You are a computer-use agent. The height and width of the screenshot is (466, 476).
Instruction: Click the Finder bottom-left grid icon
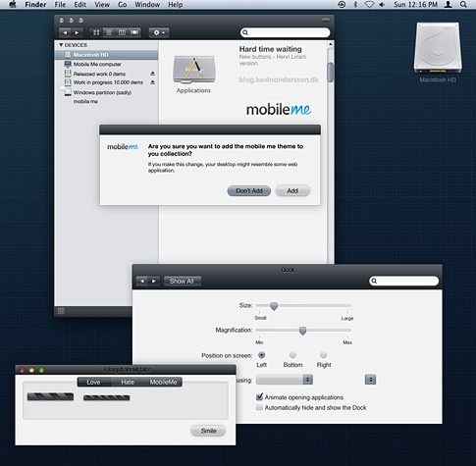pyautogui.click(x=61, y=311)
